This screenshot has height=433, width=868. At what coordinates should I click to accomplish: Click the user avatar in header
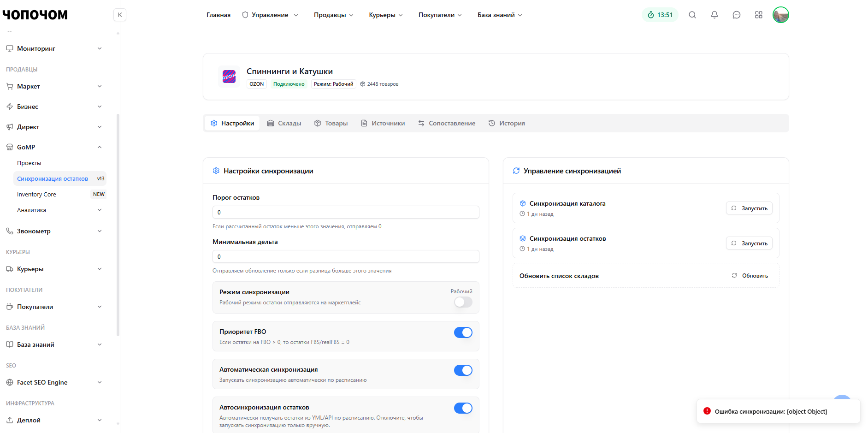pos(781,15)
